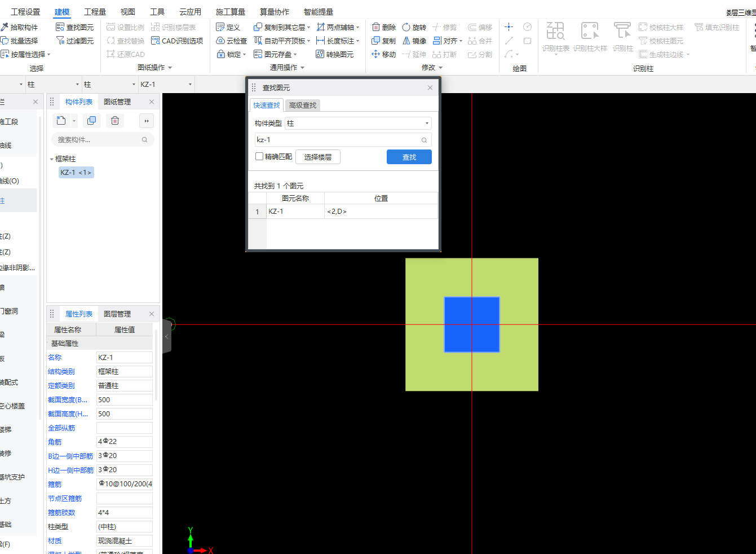756x554 pixels.
Task: Click the 查找 search button
Action: point(409,157)
